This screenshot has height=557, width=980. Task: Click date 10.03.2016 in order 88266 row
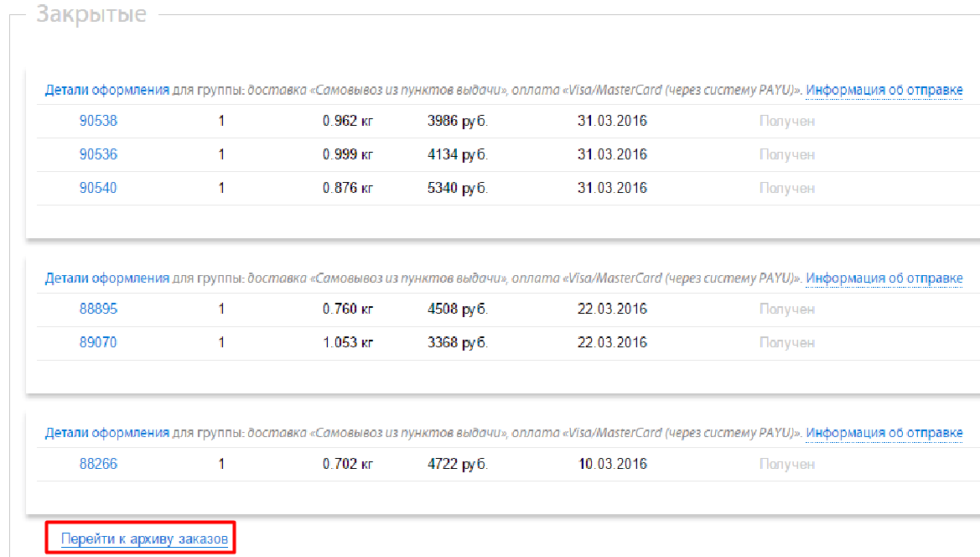(612, 464)
